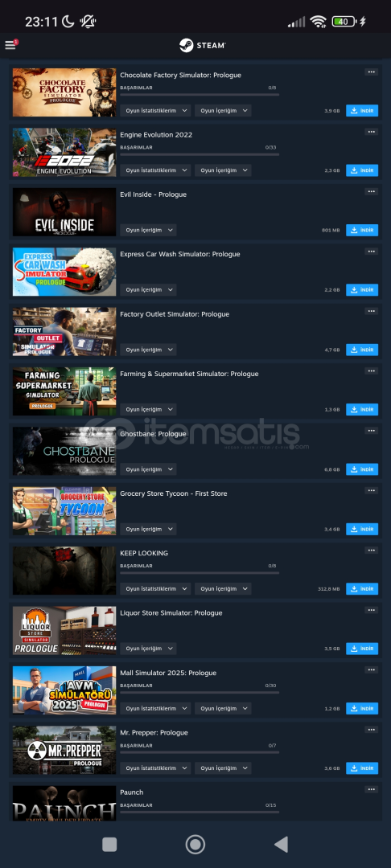Download Grocery Store Tycoon with İNDİR button

[362, 529]
